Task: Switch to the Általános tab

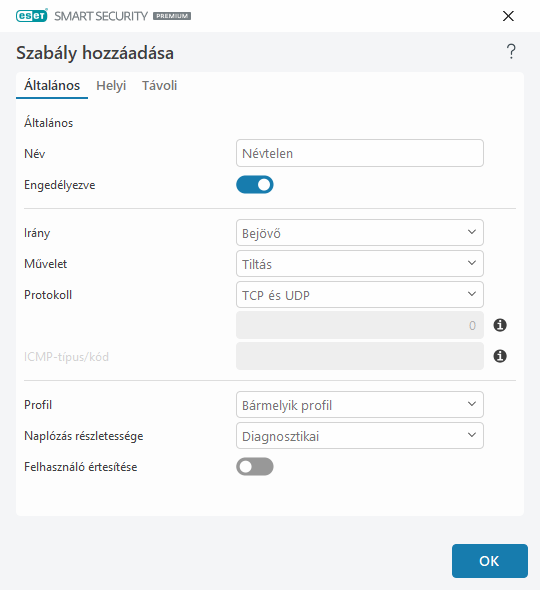Action: pos(52,86)
